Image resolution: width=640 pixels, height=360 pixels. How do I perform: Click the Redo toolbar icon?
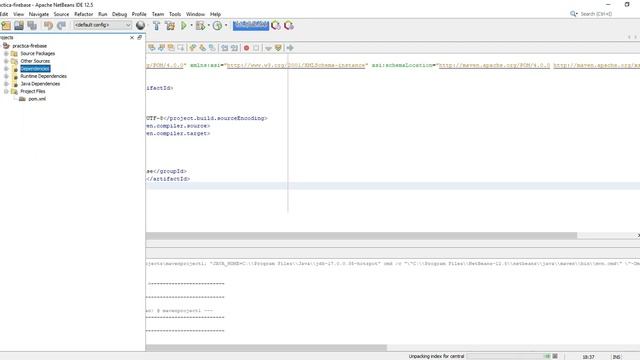61,25
